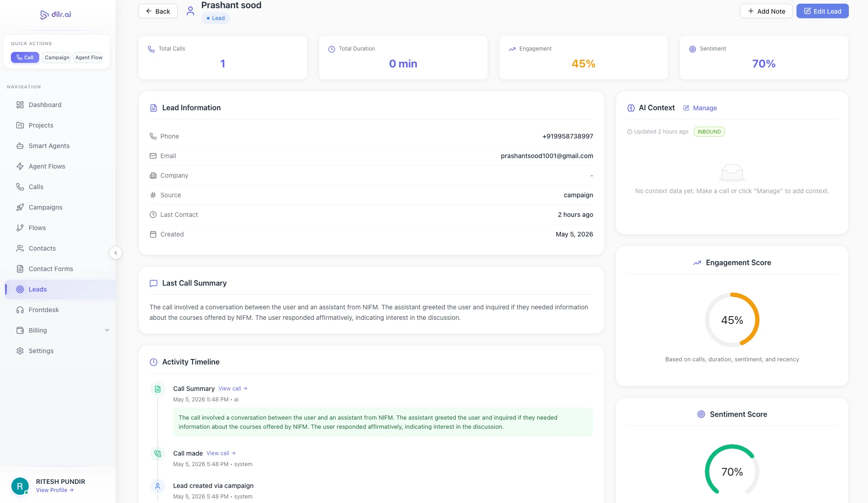Screen dimensions: 868x503
Task: Navigate to Campaigns
Action: click(x=46, y=207)
